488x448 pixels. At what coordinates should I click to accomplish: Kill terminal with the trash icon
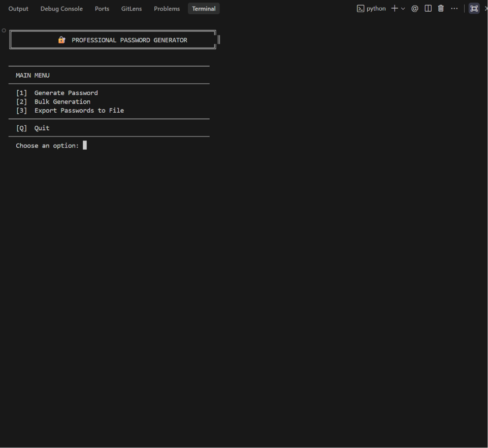[441, 9]
